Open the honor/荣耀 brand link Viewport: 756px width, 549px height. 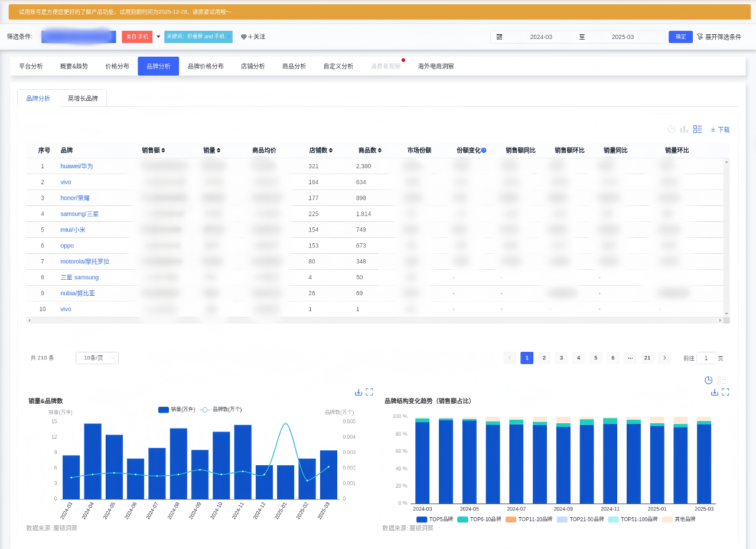coord(75,198)
